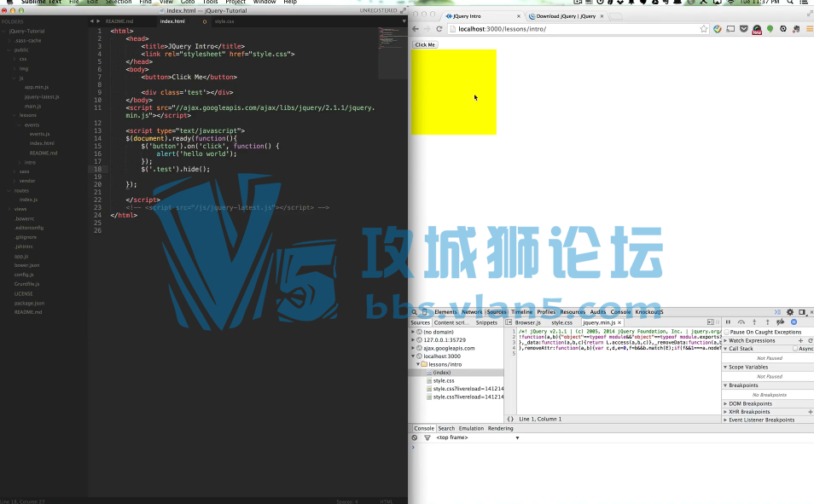The width and height of the screenshot is (814, 504).
Task: Collapse Scope Variables section
Action: point(726,367)
